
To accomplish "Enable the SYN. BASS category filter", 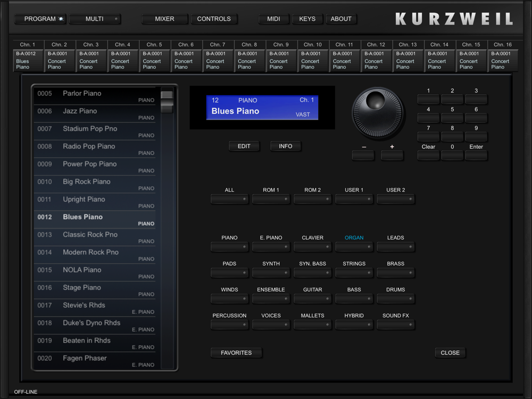I will (312, 273).
